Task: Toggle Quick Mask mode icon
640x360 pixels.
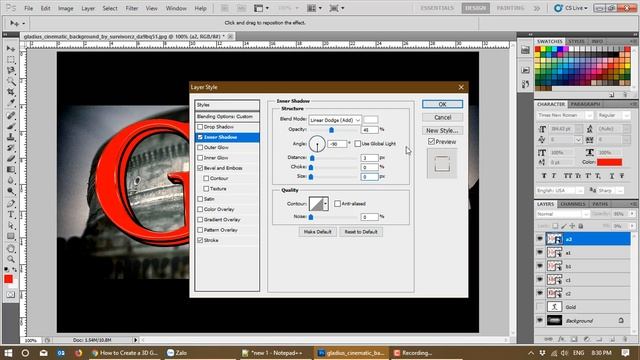Action: click(x=11, y=294)
